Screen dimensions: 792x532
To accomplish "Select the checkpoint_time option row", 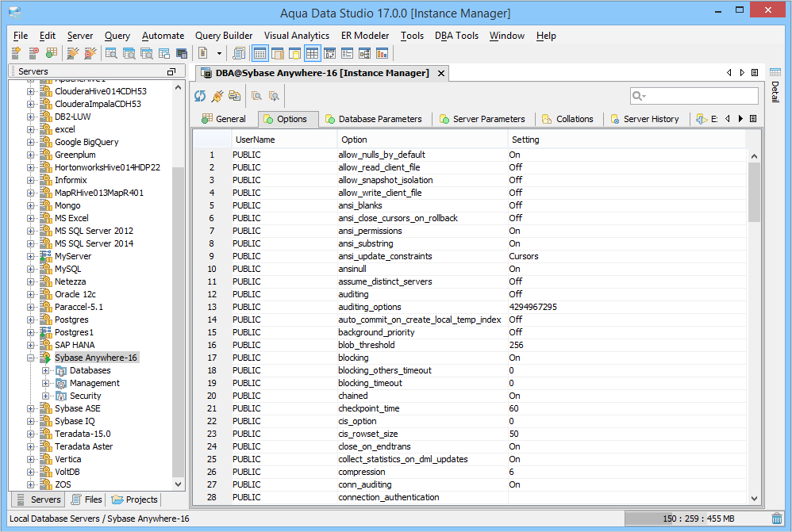I will [470, 408].
